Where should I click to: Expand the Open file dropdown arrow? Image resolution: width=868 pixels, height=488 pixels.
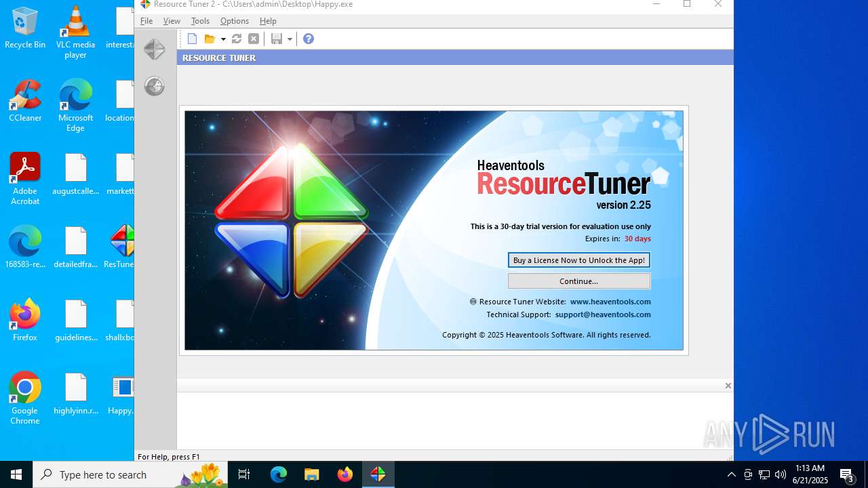point(223,39)
